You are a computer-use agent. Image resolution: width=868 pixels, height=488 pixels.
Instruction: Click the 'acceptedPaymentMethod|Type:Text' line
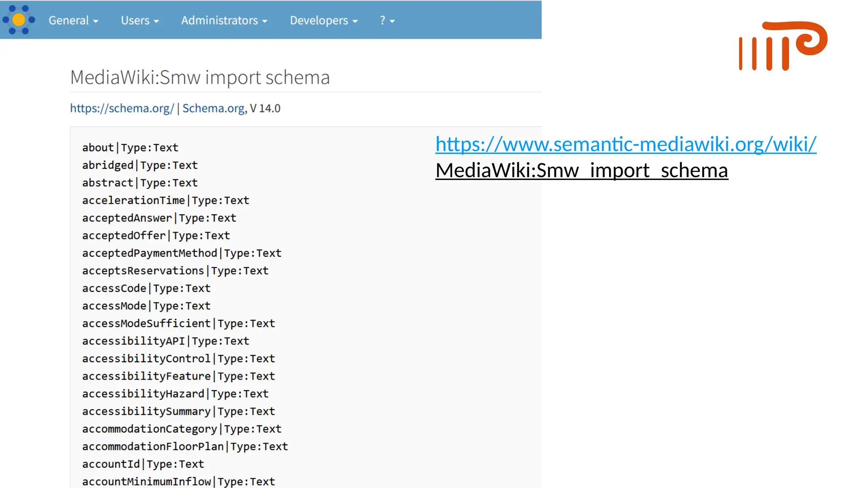click(182, 253)
